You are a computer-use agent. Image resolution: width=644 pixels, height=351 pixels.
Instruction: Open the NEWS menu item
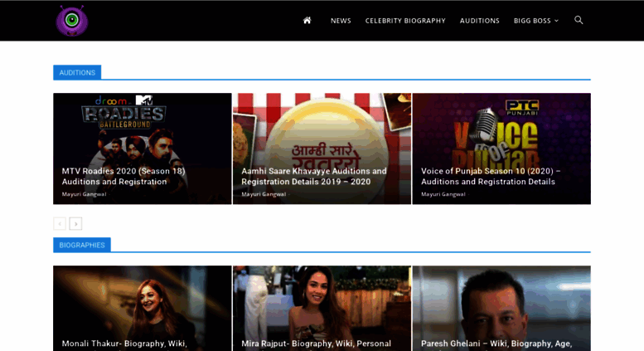tap(341, 21)
